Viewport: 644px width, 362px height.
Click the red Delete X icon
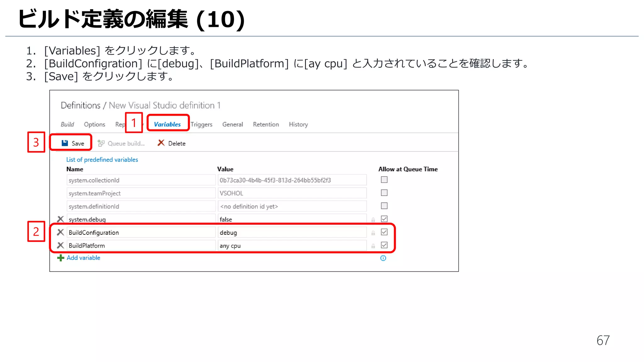(161, 143)
